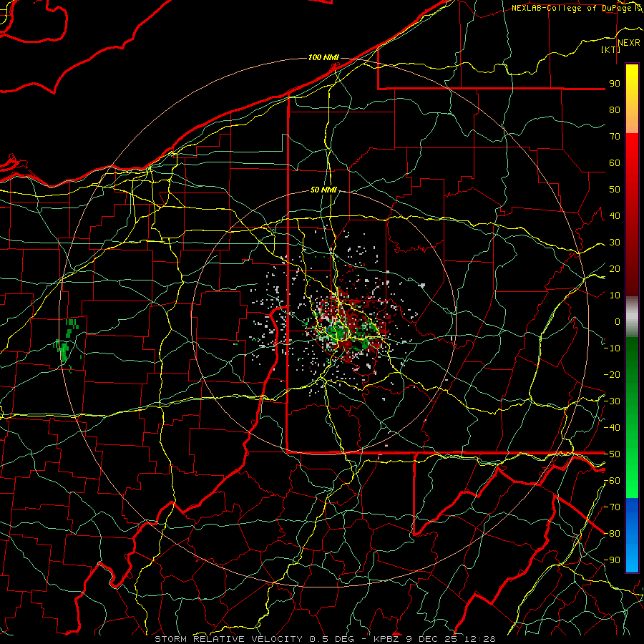Viewport: 644px width, 644px height.
Task: Select the 40 value on velocity scale
Action: tap(615, 215)
